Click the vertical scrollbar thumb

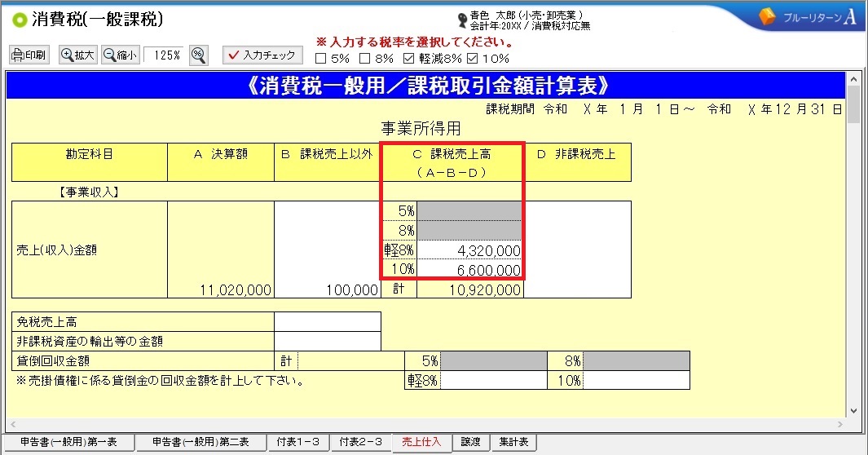tap(853, 104)
